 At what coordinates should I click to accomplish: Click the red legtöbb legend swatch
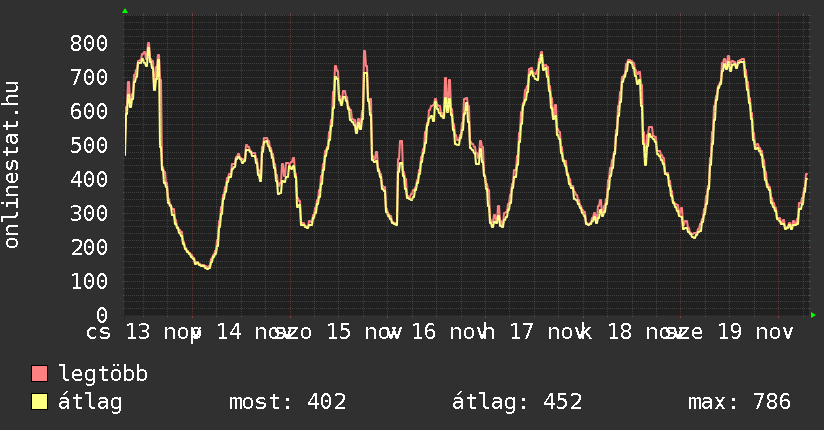(x=40, y=374)
